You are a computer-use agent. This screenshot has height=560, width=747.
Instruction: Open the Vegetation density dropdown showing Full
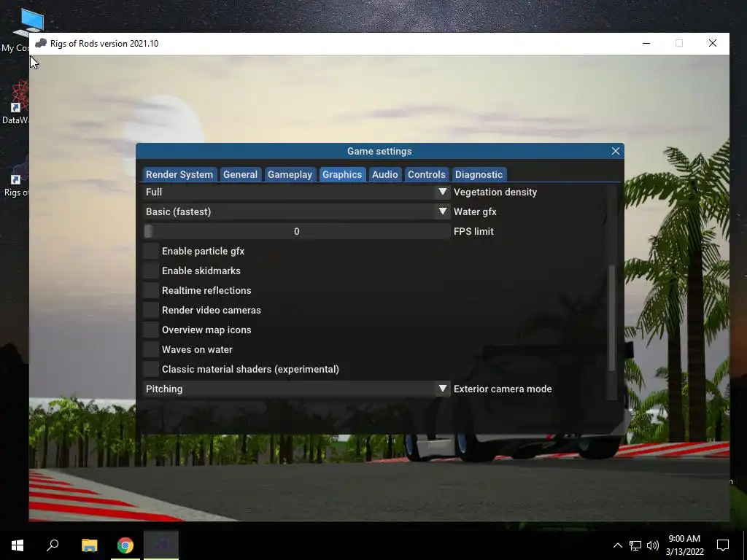click(297, 192)
